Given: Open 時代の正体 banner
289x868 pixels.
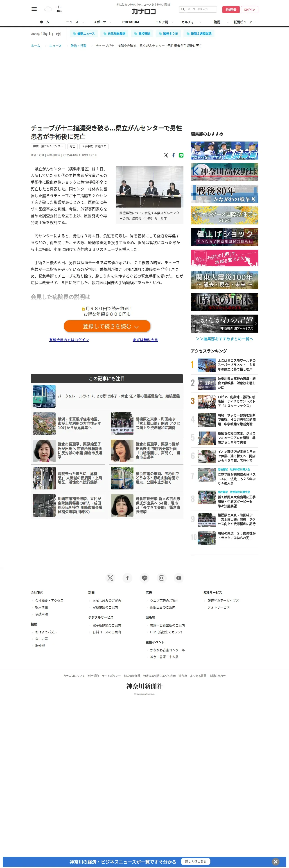Looking at the screenshot, I should 224,302.
